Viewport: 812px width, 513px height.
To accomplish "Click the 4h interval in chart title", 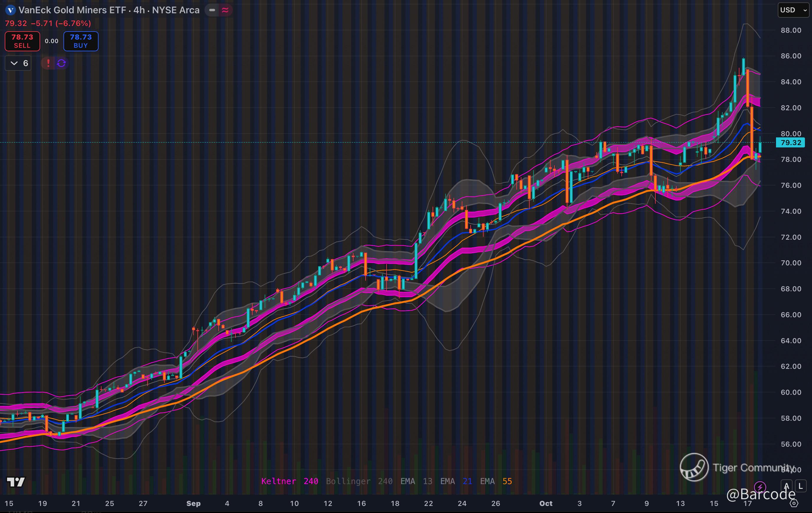I will (x=139, y=10).
